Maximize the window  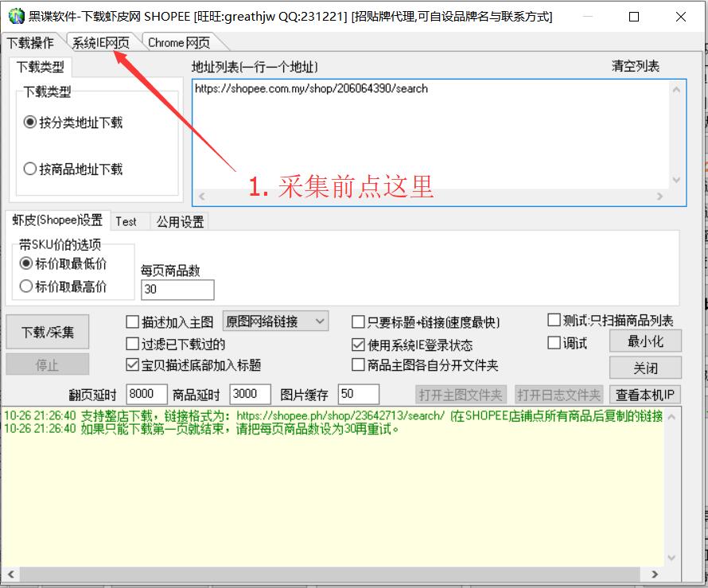634,17
